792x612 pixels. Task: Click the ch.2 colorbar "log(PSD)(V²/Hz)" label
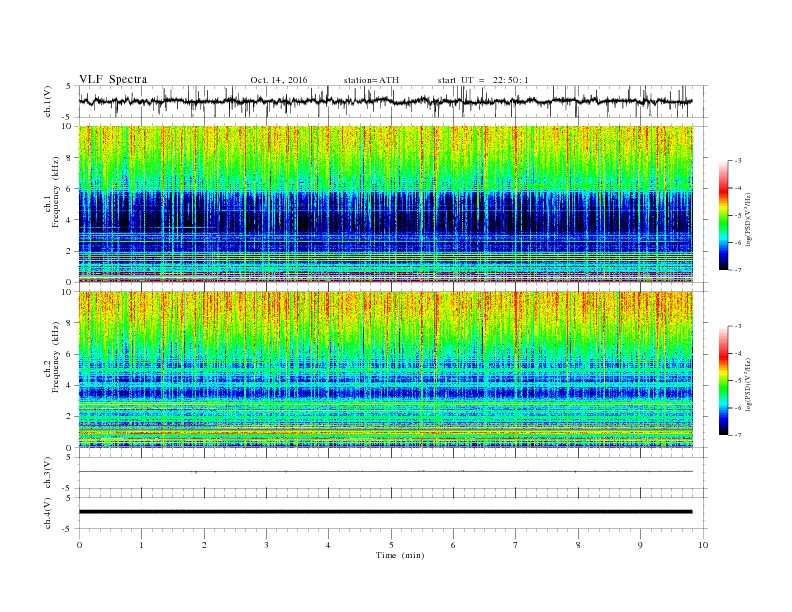click(x=749, y=384)
